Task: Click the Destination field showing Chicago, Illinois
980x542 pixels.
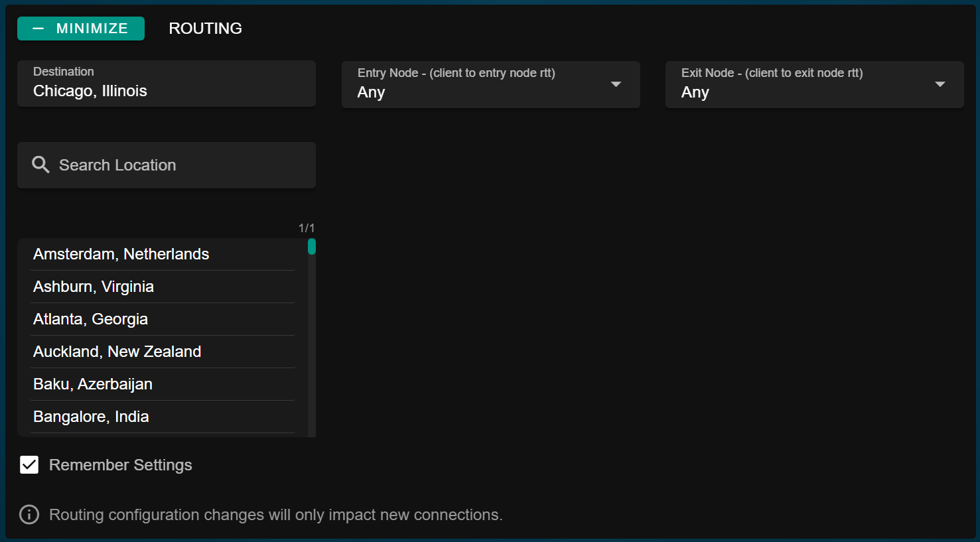Action: 166,84
